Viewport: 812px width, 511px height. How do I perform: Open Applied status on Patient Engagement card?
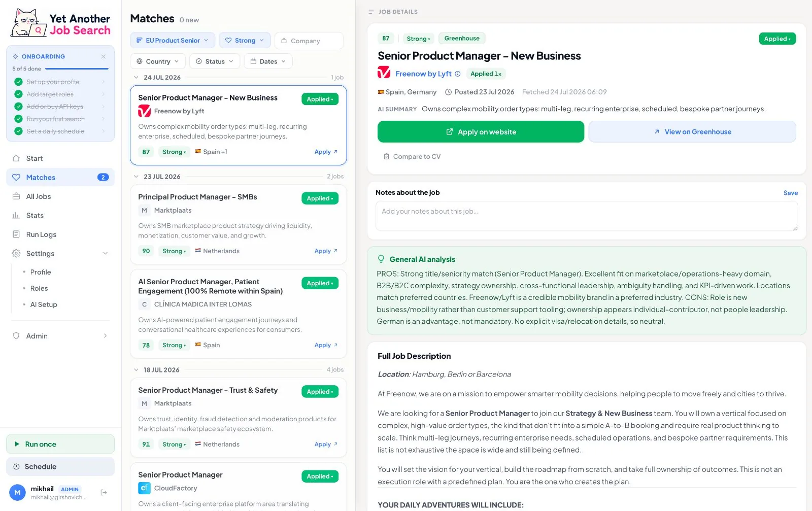pos(320,283)
